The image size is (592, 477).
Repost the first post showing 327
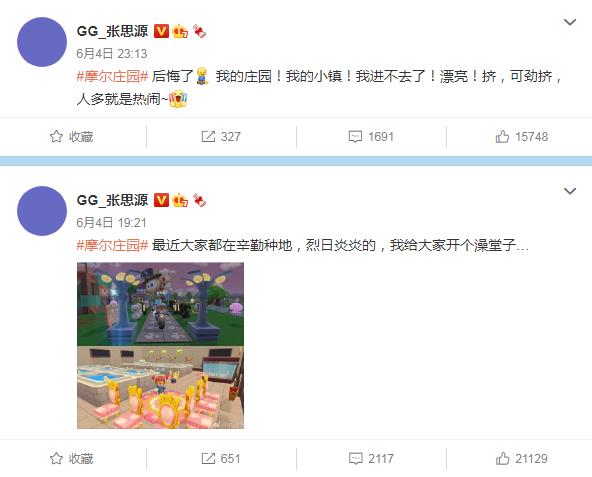(221, 137)
